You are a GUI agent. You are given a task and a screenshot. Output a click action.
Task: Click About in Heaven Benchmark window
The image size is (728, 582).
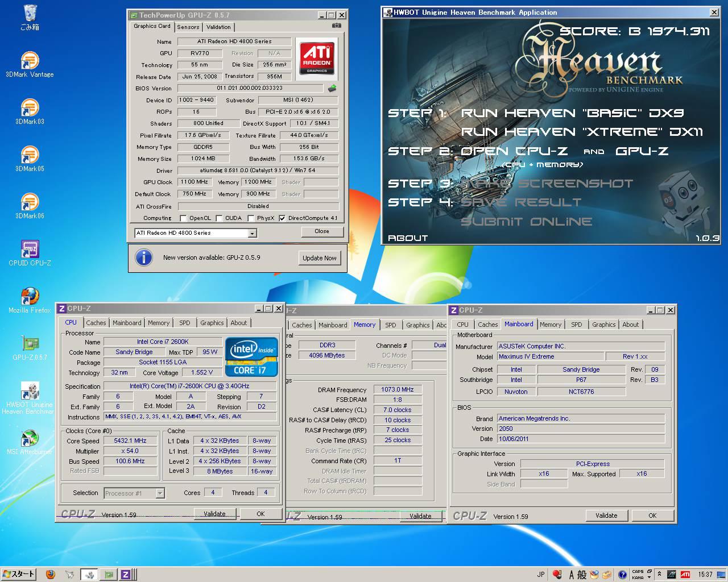408,238
